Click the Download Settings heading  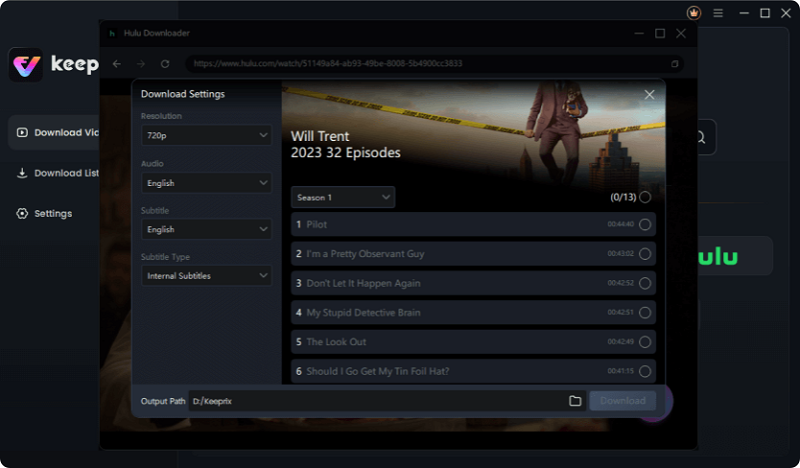coord(183,94)
